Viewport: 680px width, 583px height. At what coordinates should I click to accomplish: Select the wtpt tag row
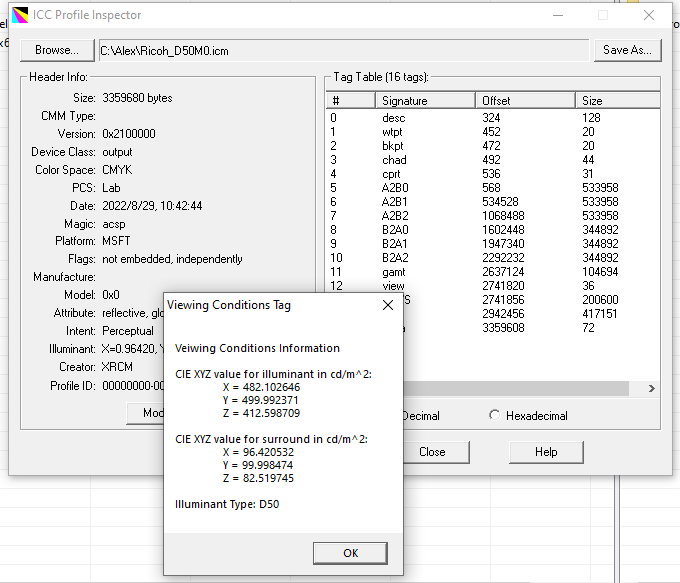pyautogui.click(x=393, y=132)
